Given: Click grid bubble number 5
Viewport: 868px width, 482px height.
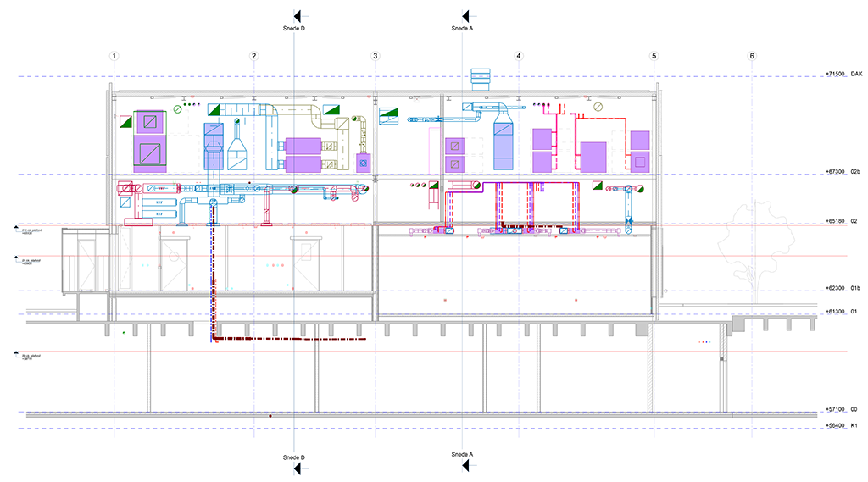Looking at the screenshot, I should tap(654, 56).
